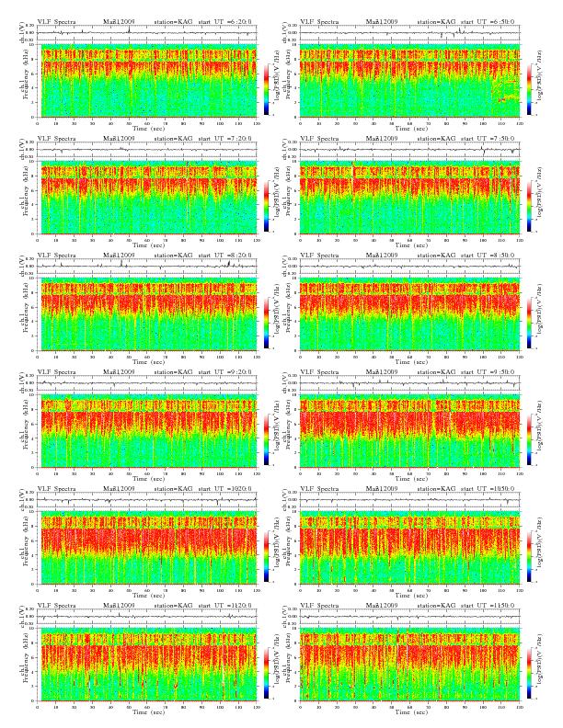Select the ch.1 waveform strip above the 6:50:0 spectrogram
This screenshot has height=728, width=563.
409,33
